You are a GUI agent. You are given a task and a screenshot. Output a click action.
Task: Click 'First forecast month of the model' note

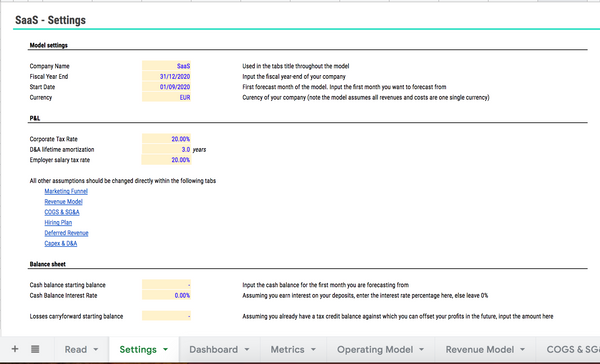344,87
